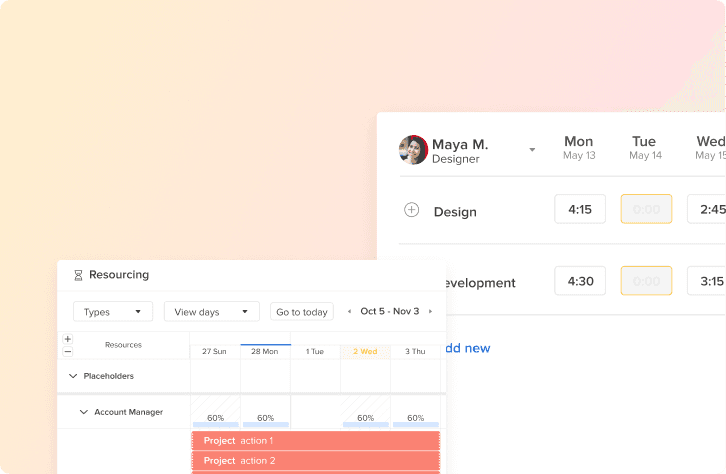Click the hourglass Resourcing icon
Viewport: 726px width, 474px height.
(x=78, y=275)
